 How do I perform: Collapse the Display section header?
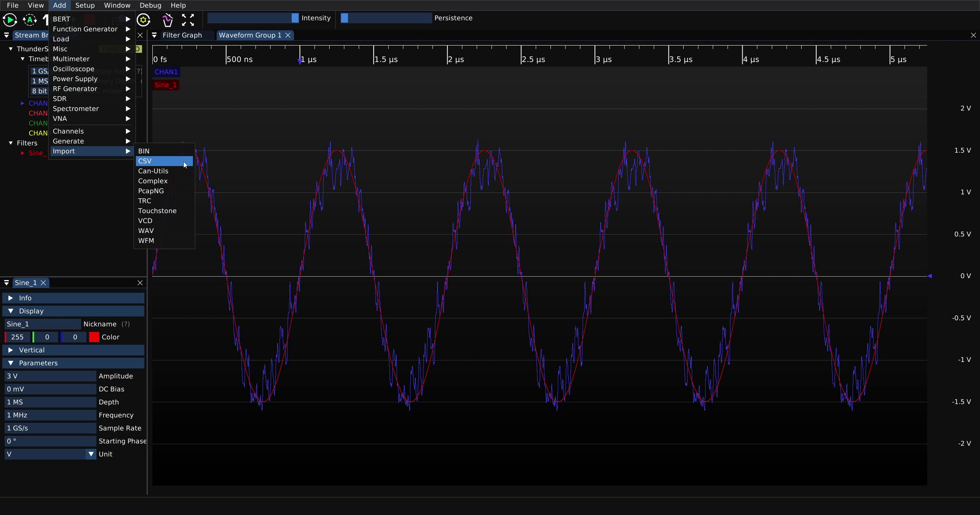(x=73, y=311)
